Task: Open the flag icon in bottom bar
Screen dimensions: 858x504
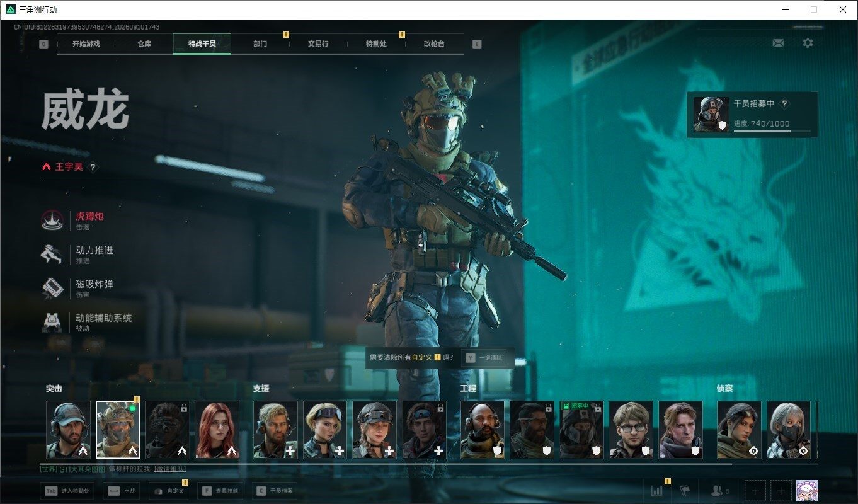Action: [x=685, y=491]
